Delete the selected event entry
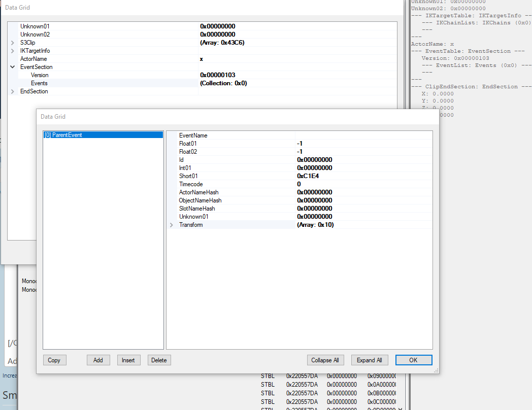 [x=159, y=360]
